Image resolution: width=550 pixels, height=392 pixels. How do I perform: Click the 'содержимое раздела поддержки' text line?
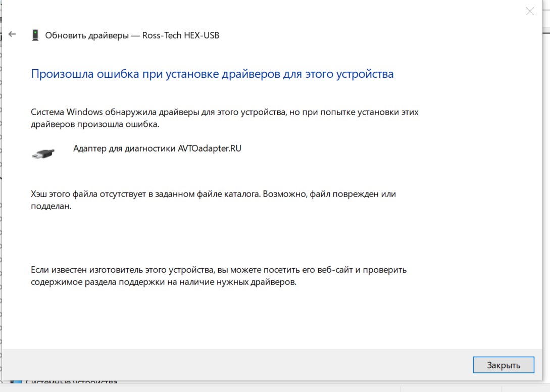click(x=163, y=282)
